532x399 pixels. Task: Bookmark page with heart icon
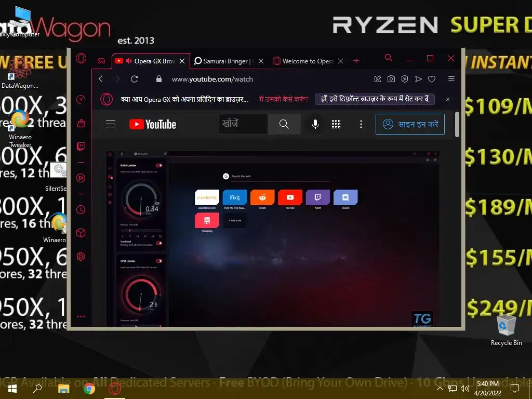[x=432, y=79]
